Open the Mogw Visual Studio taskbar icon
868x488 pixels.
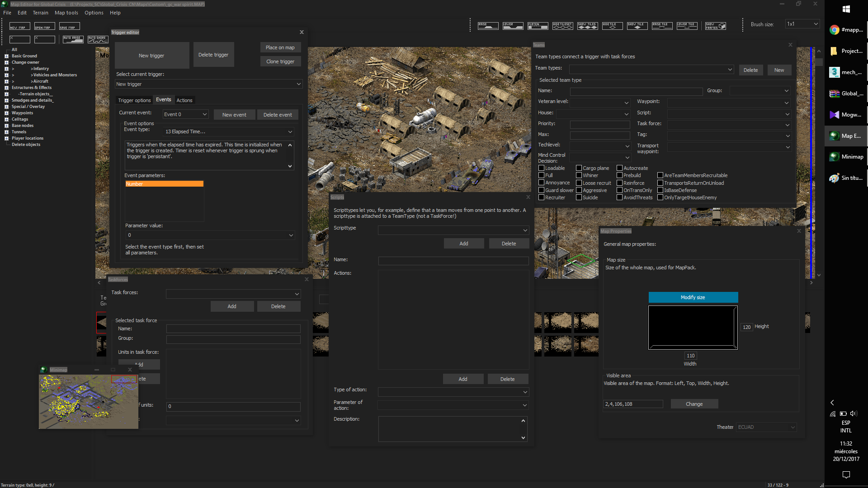(x=846, y=115)
